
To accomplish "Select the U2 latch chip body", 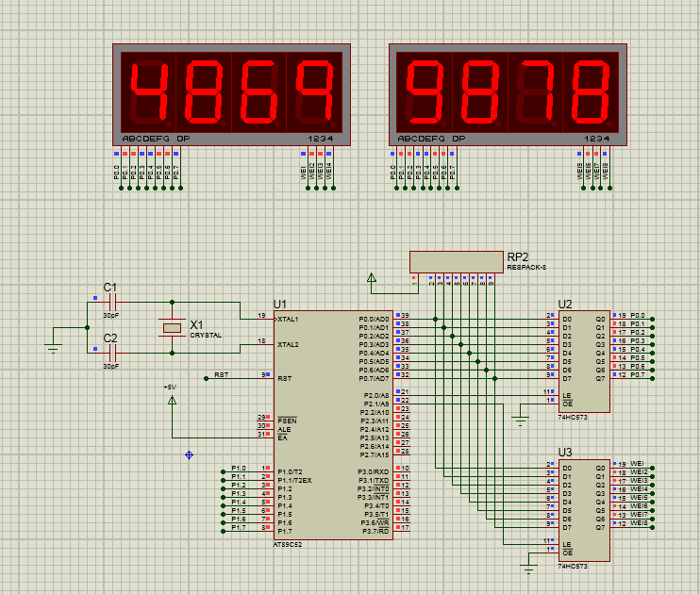I will click(x=584, y=361).
